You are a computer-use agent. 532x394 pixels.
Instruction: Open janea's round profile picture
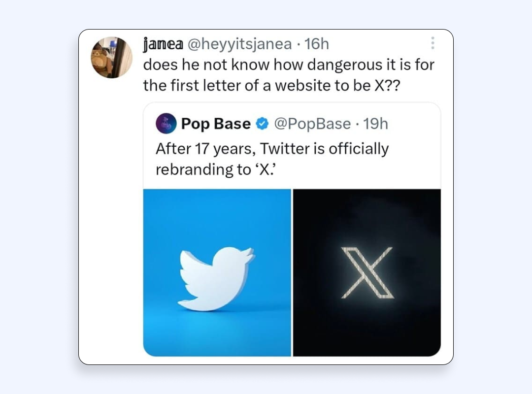112,57
